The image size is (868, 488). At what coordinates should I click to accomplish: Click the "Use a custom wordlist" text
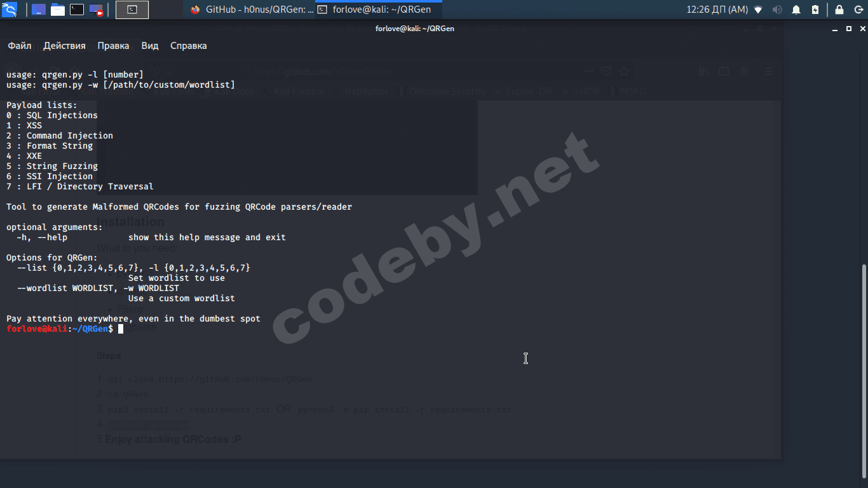[x=182, y=299]
